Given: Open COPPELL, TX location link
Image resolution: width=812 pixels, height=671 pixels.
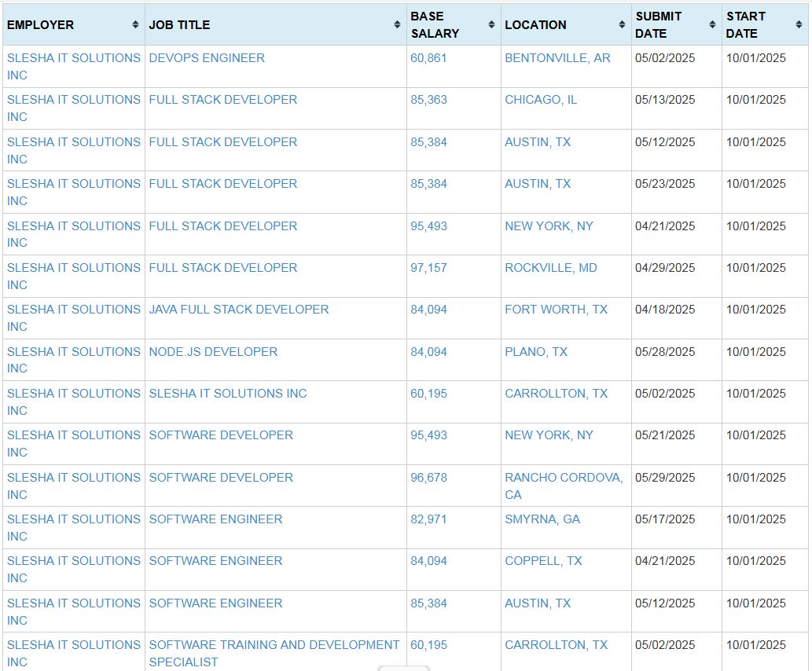Looking at the screenshot, I should [543, 561].
